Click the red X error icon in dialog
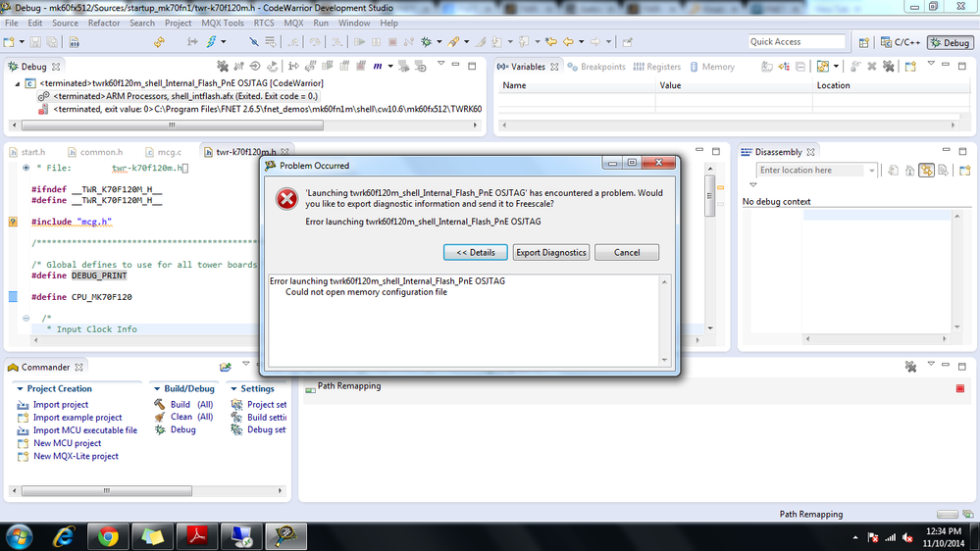Screen dimensions: 980x551 pyautogui.click(x=286, y=199)
